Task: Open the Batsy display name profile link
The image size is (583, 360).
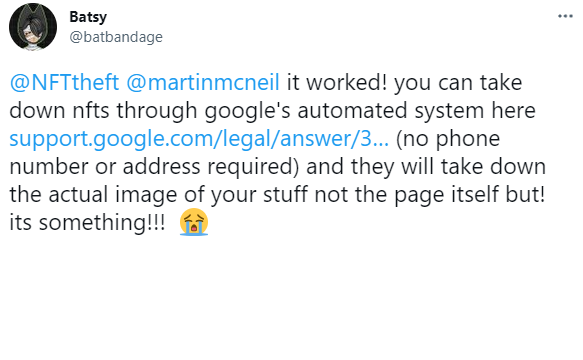Action: tap(88, 17)
